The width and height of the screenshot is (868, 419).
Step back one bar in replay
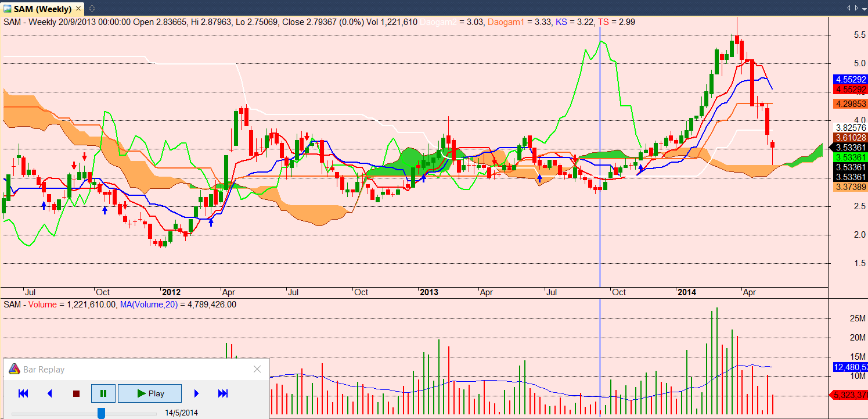click(x=49, y=393)
